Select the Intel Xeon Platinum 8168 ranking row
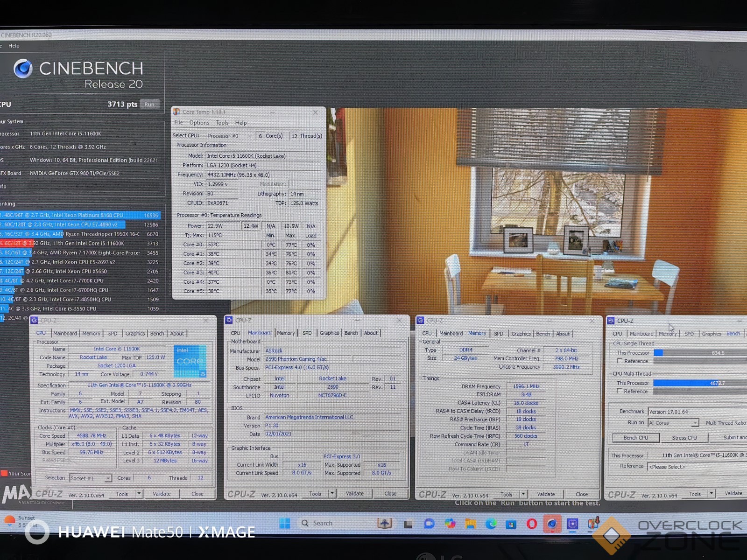 click(80, 215)
